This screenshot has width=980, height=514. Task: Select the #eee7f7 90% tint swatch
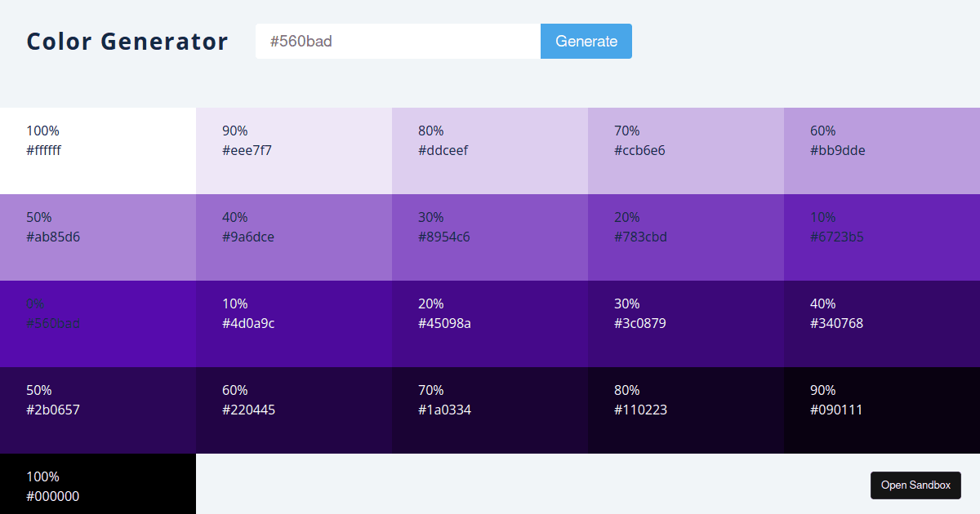(294, 150)
